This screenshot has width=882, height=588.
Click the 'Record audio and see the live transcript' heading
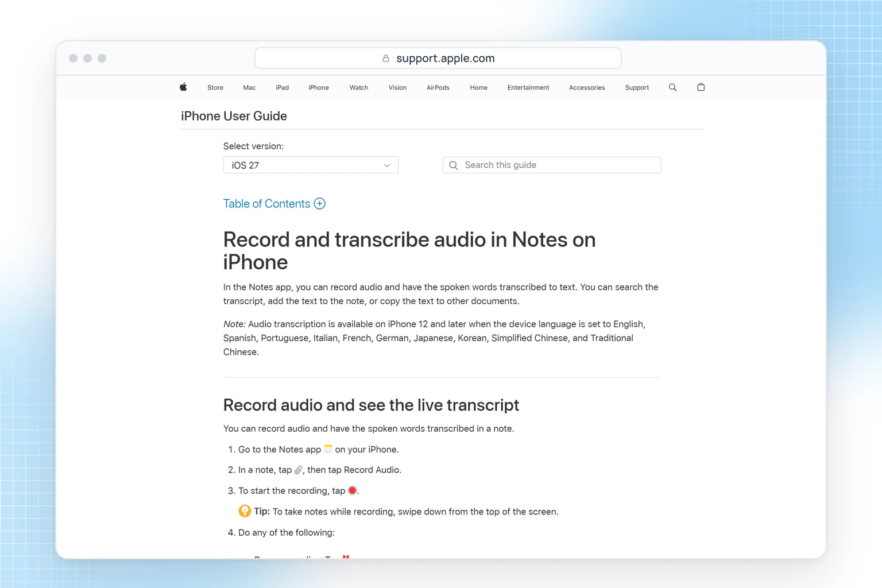coord(371,405)
